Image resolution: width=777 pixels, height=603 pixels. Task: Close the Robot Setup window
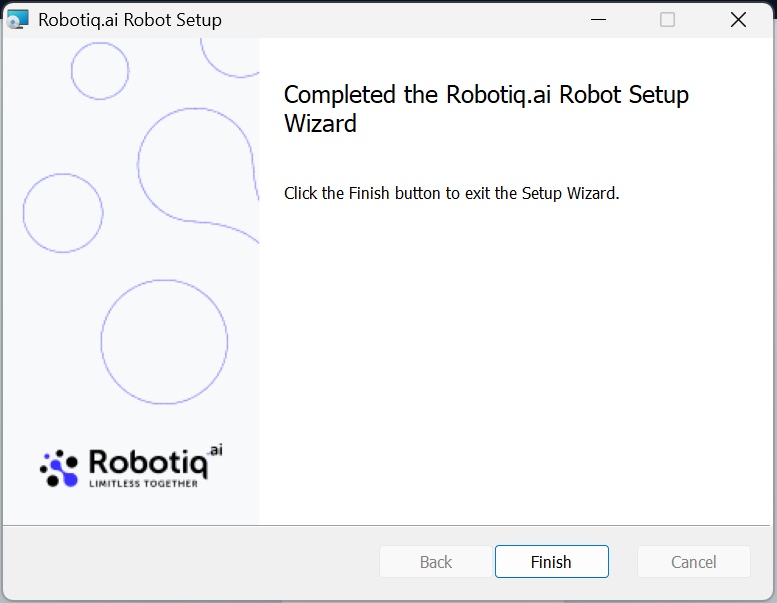click(x=738, y=20)
